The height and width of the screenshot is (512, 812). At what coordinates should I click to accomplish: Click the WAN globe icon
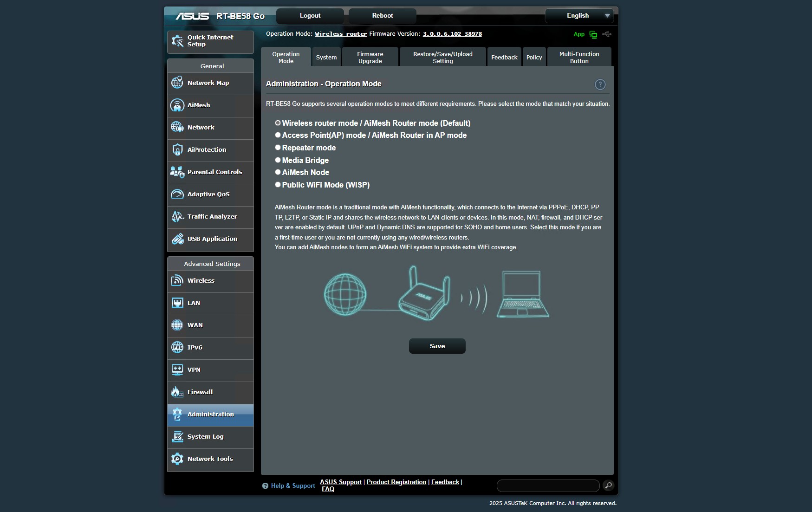(177, 325)
